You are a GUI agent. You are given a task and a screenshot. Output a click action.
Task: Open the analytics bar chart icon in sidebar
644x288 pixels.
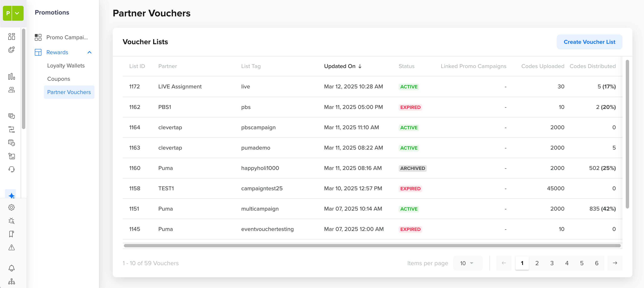[12, 76]
